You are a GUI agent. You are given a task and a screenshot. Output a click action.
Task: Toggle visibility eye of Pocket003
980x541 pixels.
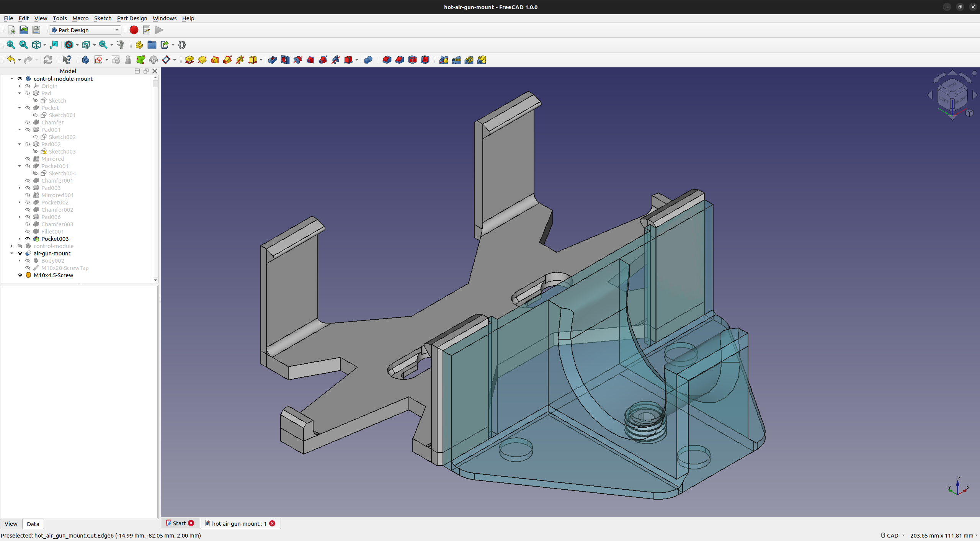28,239
